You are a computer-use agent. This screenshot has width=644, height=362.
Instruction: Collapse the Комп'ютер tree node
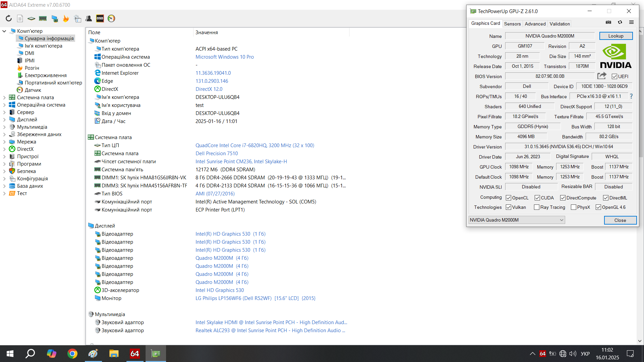pos(4,31)
